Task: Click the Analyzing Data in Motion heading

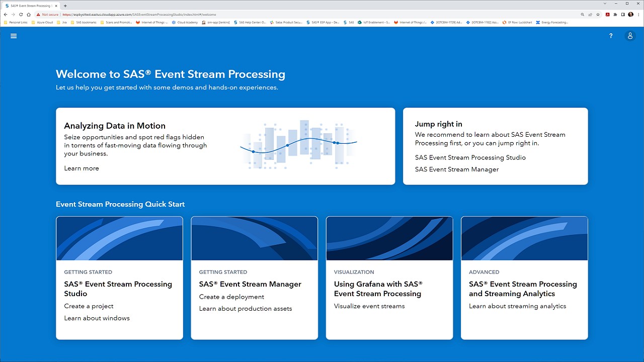Action: [x=115, y=126]
